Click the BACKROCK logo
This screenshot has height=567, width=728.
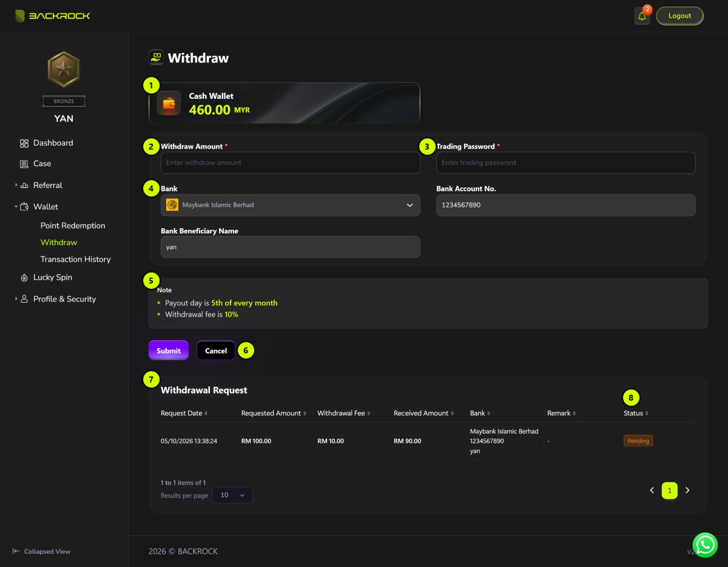[53, 16]
